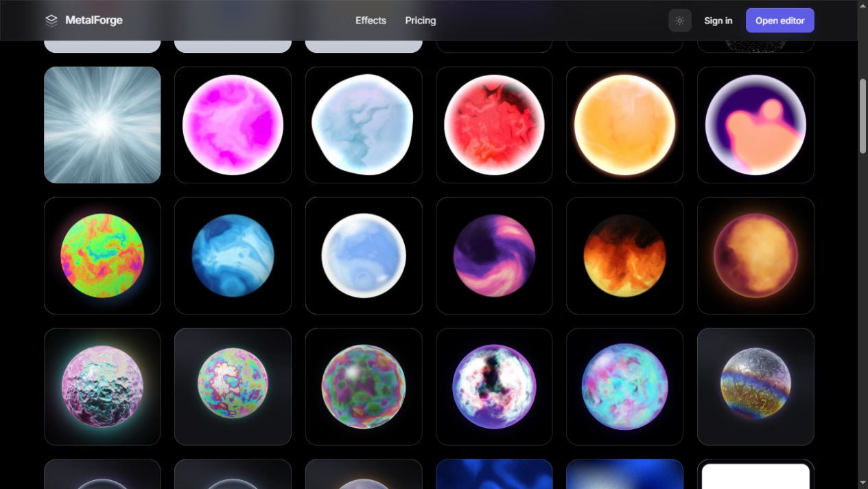Select the red marbled orb thumbnail
The width and height of the screenshot is (868, 489).
[x=494, y=125]
